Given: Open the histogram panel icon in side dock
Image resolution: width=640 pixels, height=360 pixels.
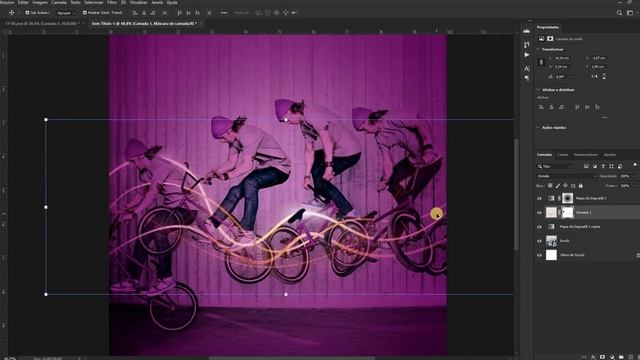Looking at the screenshot, I should click(x=527, y=31).
